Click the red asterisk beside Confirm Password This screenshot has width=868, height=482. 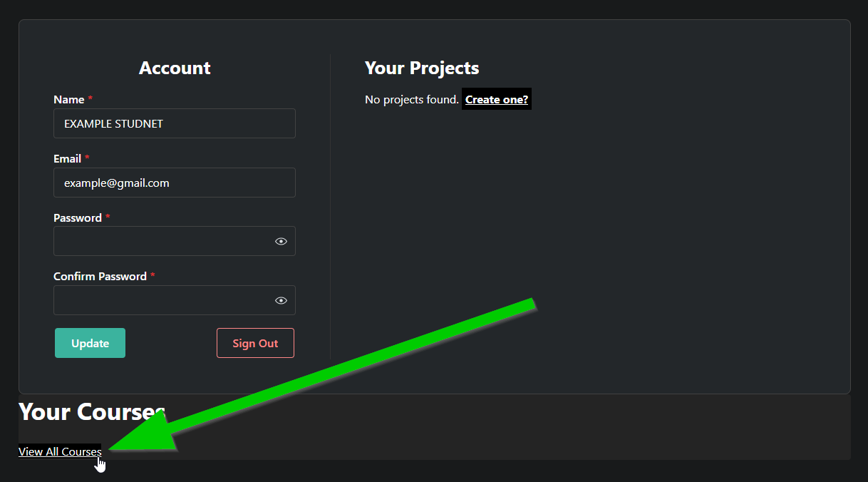[153, 275]
